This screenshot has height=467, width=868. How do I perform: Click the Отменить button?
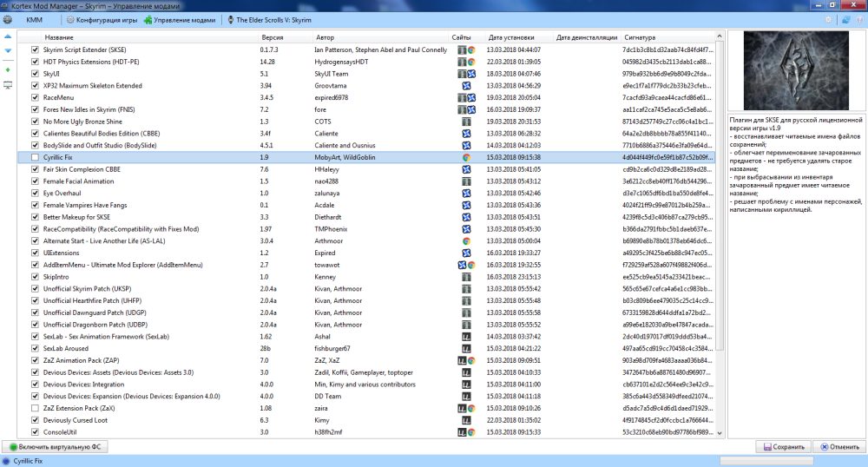pyautogui.click(x=839, y=447)
